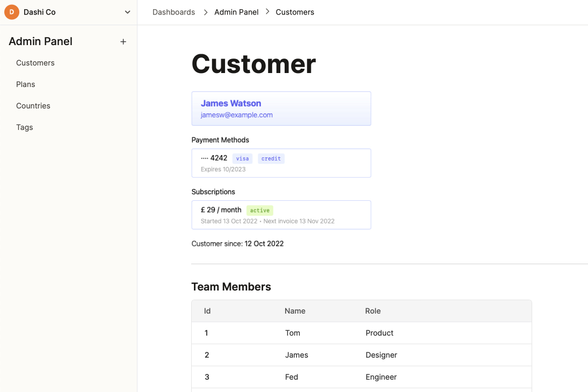Click the Id column header
Image resolution: width=588 pixels, height=392 pixels.
click(x=207, y=311)
